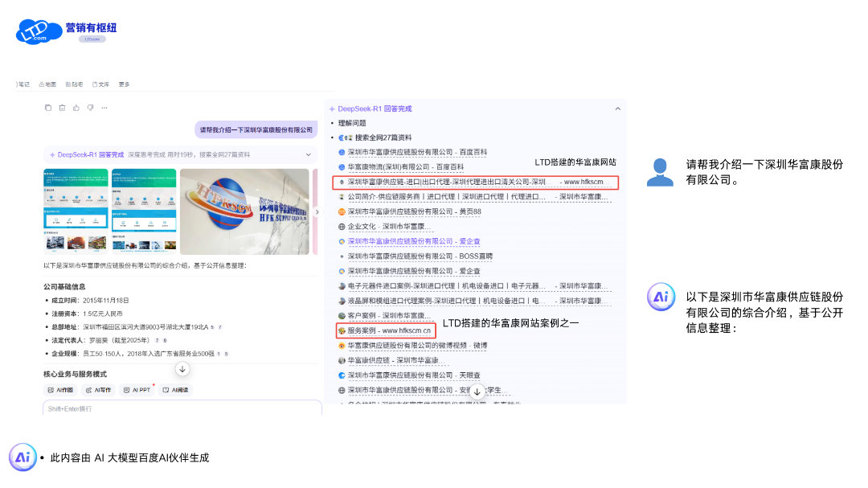Click the AI作图 button
Image resolution: width=868 pixels, height=488 pixels.
(x=61, y=390)
